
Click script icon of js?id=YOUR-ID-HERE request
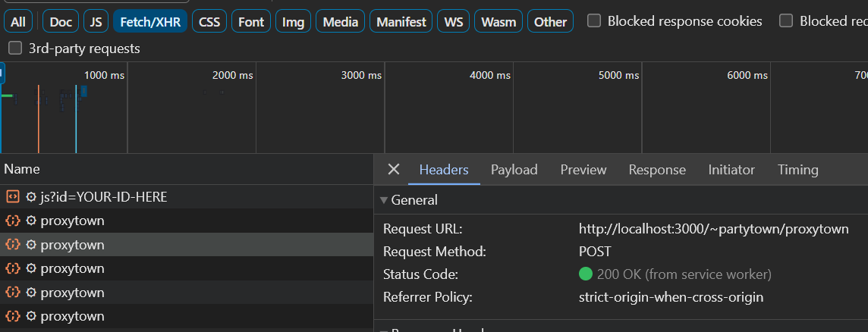[12, 196]
